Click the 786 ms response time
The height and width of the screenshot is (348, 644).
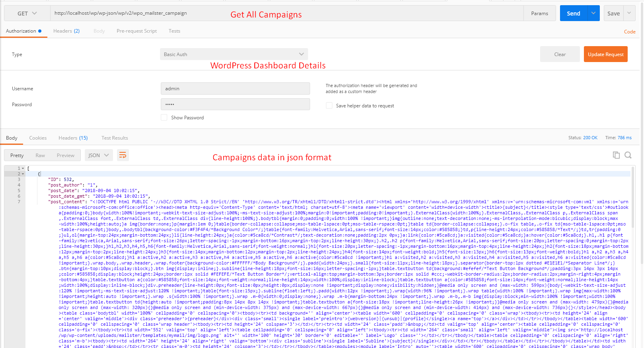click(624, 138)
